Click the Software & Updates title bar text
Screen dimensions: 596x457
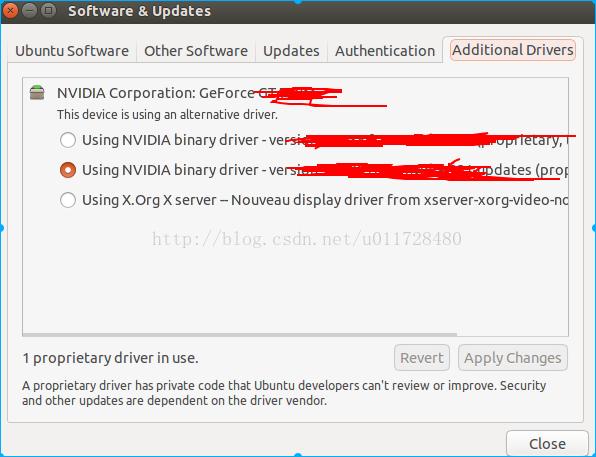(139, 11)
